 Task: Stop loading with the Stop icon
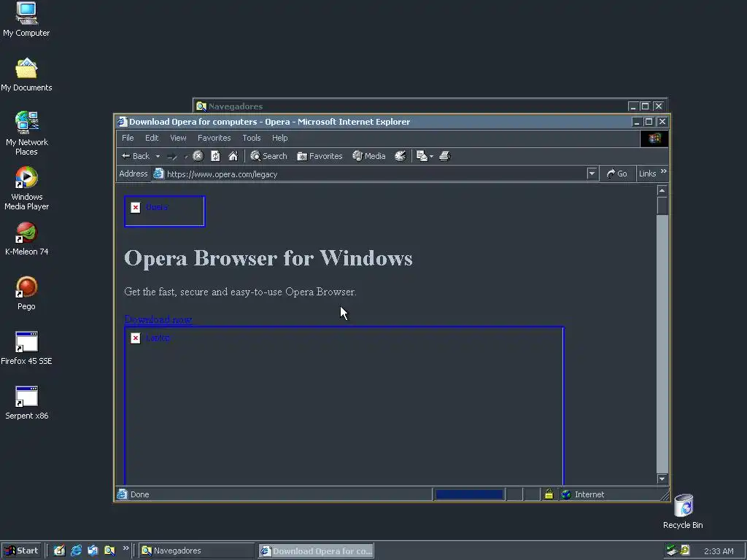click(x=198, y=156)
